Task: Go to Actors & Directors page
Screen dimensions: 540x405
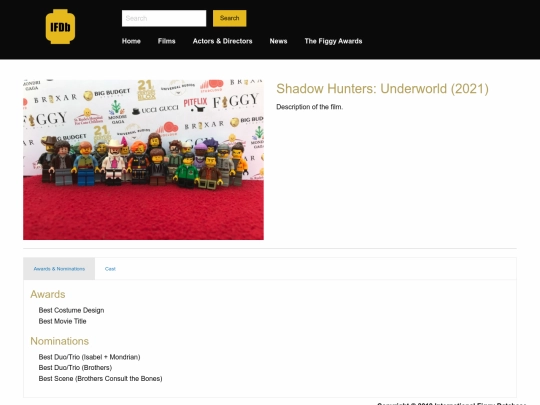Action: point(222,41)
